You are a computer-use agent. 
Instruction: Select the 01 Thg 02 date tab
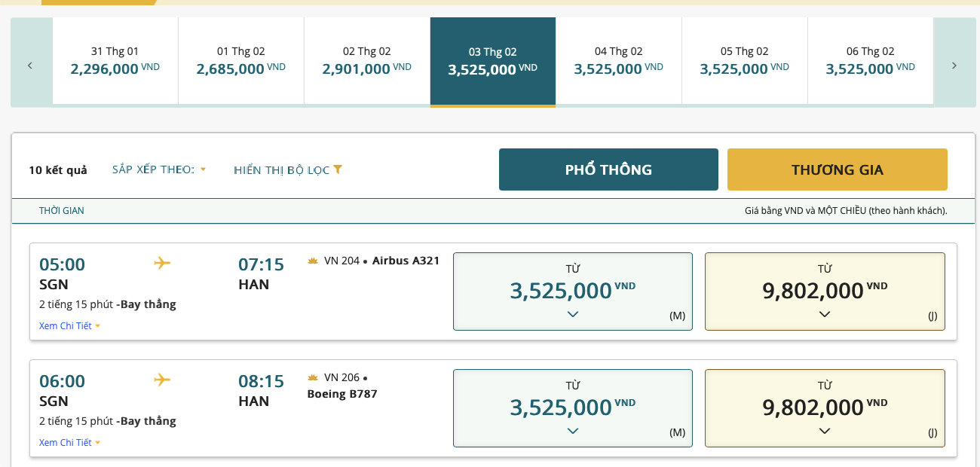(x=240, y=61)
